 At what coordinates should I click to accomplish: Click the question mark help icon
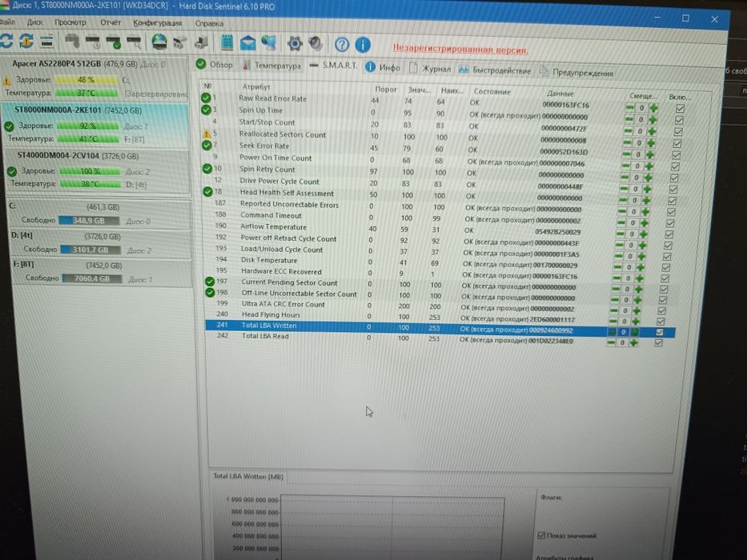[342, 45]
